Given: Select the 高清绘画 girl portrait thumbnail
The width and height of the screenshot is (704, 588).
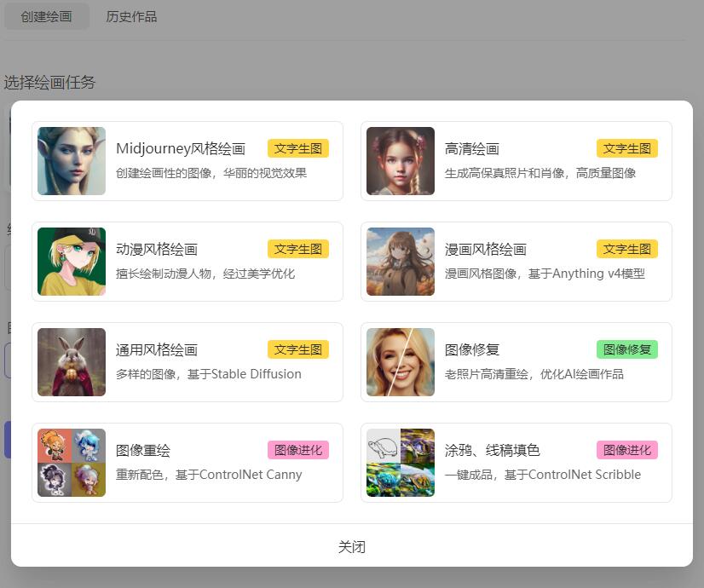Looking at the screenshot, I should coord(401,161).
